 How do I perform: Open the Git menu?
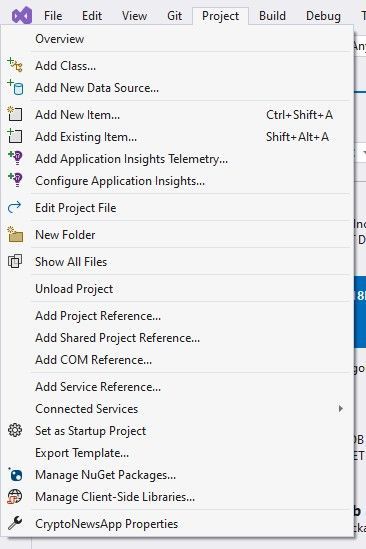click(174, 16)
